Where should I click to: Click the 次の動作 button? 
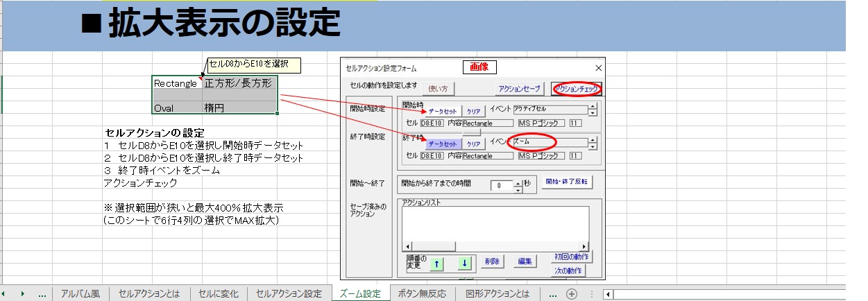pos(569,270)
